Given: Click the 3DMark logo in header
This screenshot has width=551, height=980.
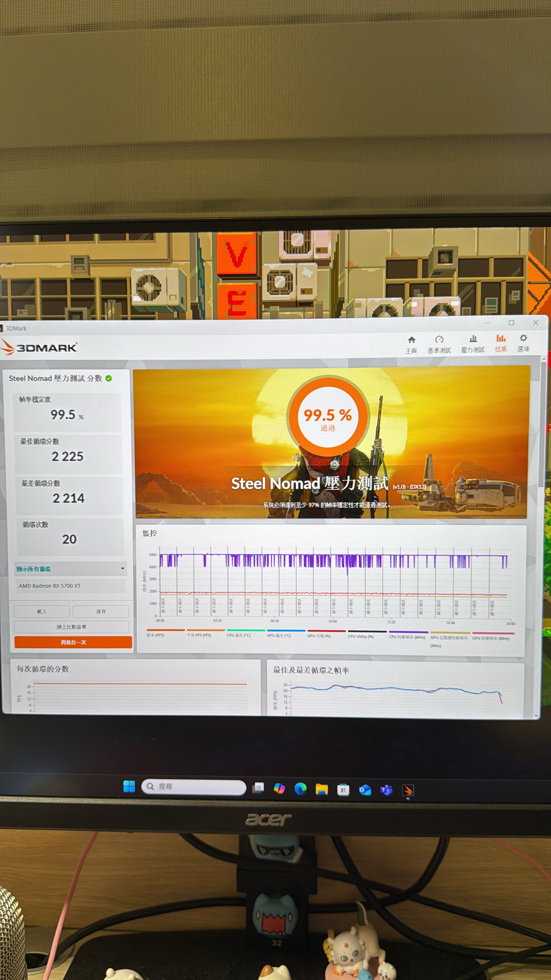Looking at the screenshot, I should coord(39,347).
